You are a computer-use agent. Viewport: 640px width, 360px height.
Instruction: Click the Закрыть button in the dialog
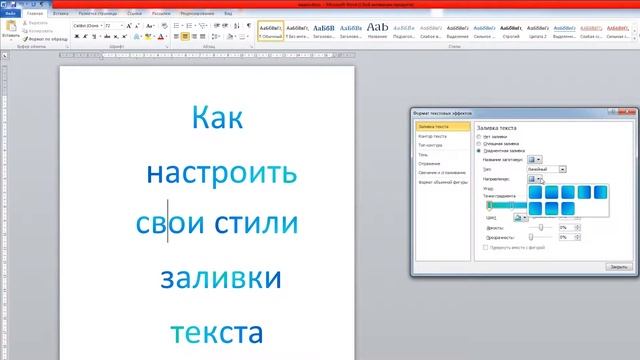tap(619, 267)
